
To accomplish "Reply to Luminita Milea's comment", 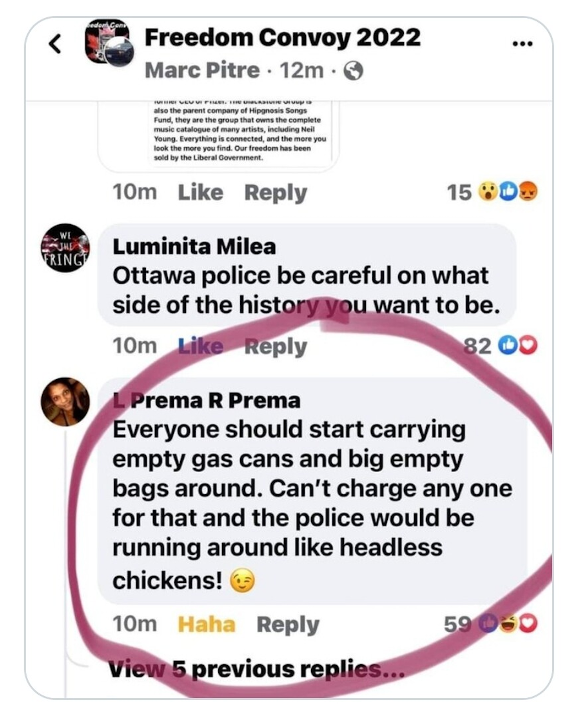I will point(276,347).
